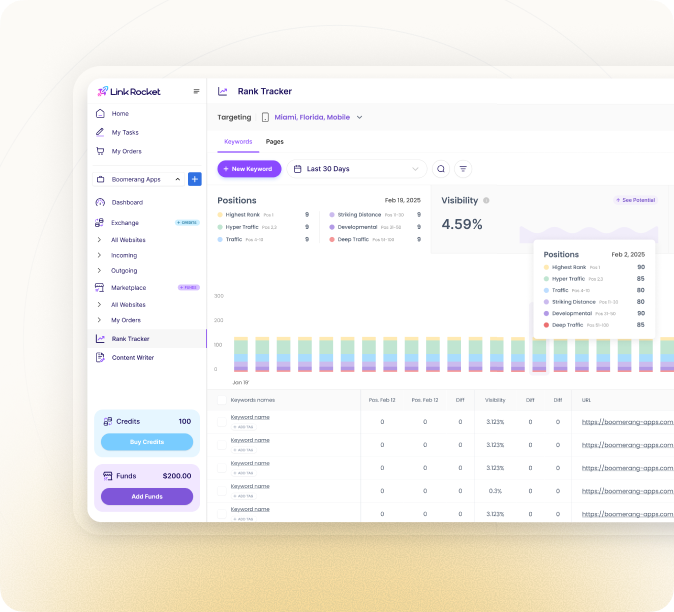Go to My Orders at the sidebar top
Screen dimensions: 674x612
[x=126, y=151]
